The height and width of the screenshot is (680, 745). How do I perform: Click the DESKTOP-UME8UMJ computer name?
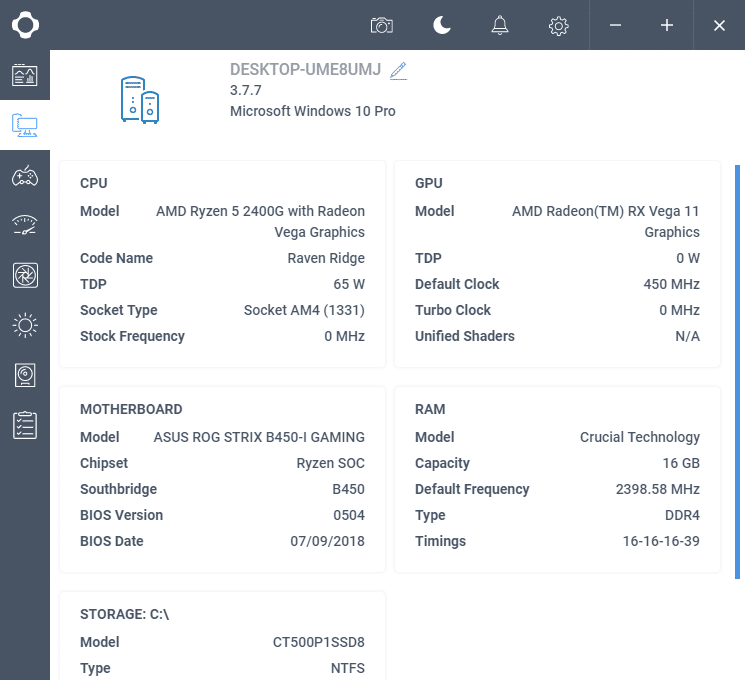tap(306, 70)
